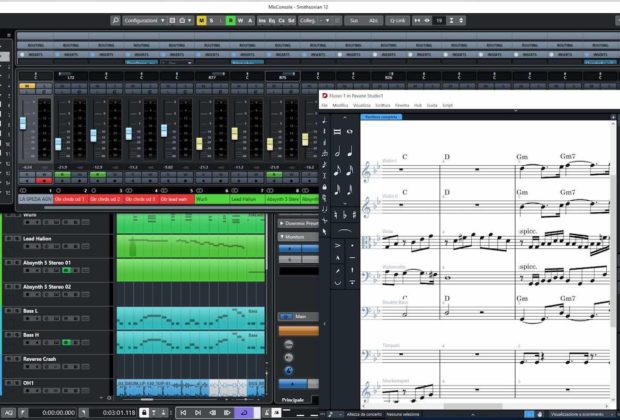
Task: Move the Warb channel yellow fader
Action: [x=199, y=144]
